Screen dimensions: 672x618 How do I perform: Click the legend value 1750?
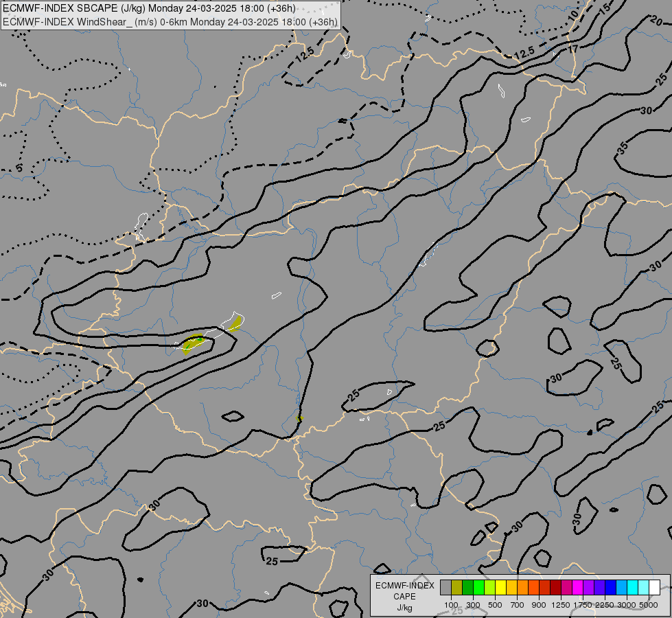pyautogui.click(x=583, y=605)
